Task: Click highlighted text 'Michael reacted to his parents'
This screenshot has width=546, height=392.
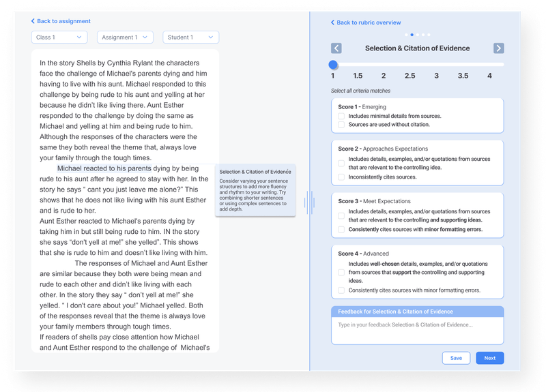Action: (104, 168)
